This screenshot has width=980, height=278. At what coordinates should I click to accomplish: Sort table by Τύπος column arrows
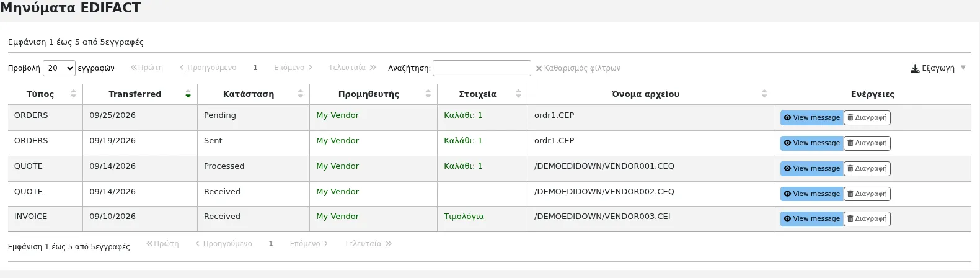[x=74, y=94]
